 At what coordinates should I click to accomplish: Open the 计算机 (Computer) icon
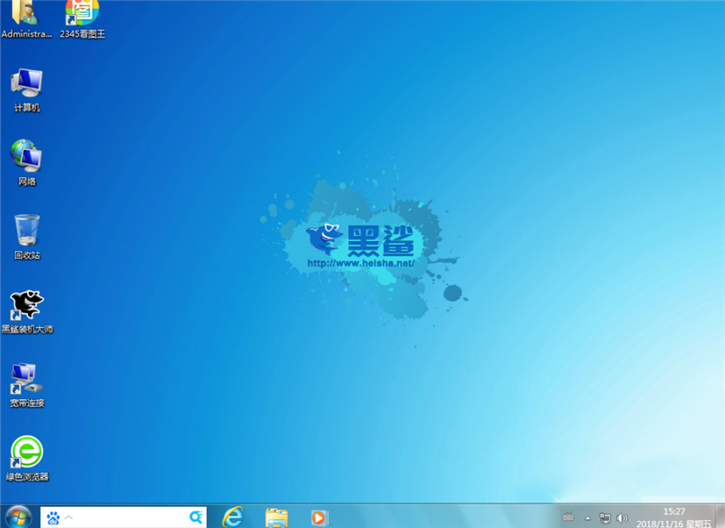27,85
